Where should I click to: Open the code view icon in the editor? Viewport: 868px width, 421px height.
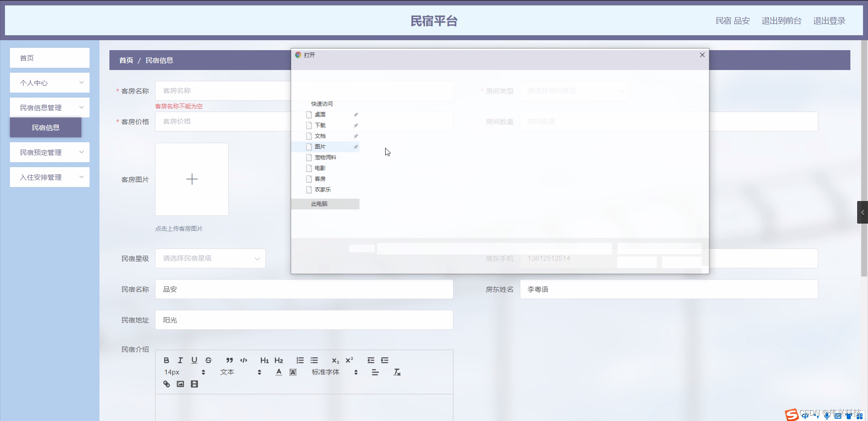click(243, 360)
